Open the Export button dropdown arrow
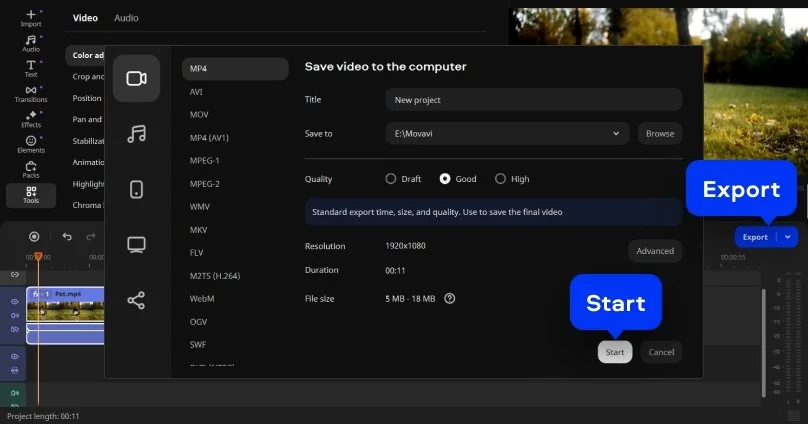The height and width of the screenshot is (424, 808). pos(789,237)
